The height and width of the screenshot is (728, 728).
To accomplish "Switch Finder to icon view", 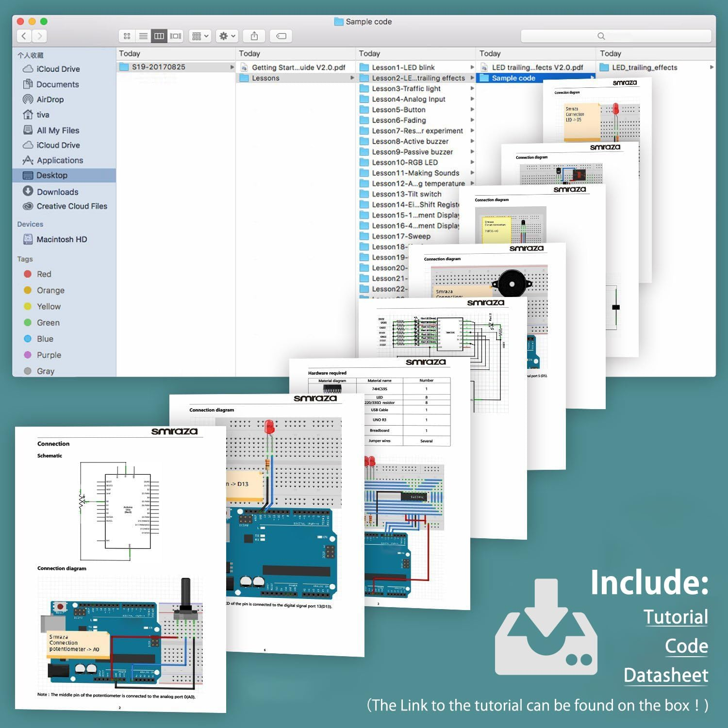I will coord(127,35).
